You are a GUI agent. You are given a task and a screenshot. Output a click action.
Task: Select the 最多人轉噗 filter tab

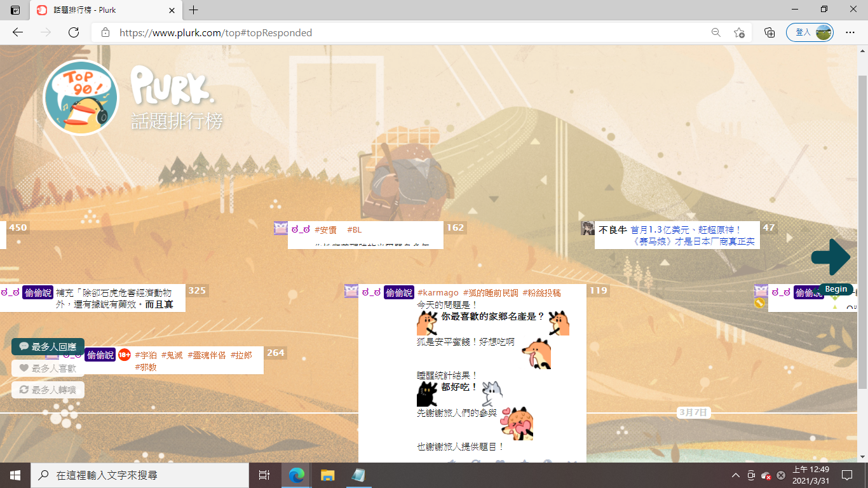click(48, 390)
